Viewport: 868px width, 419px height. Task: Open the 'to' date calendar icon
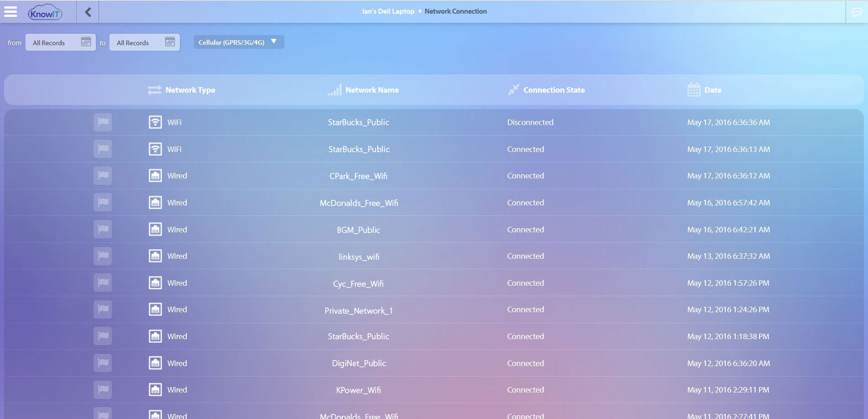coord(170,42)
